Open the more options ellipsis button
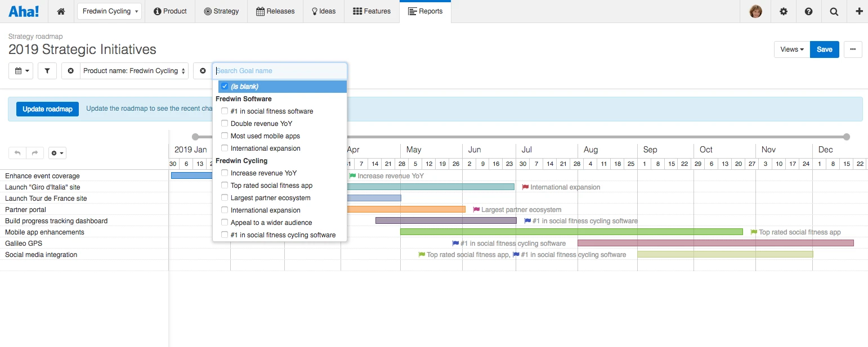Image resolution: width=868 pixels, height=347 pixels. click(x=853, y=49)
